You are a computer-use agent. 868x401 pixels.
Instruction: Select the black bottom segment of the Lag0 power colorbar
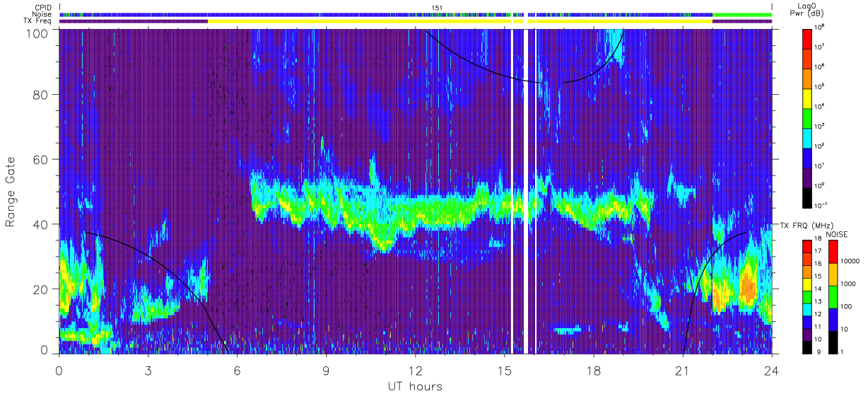[x=809, y=197]
